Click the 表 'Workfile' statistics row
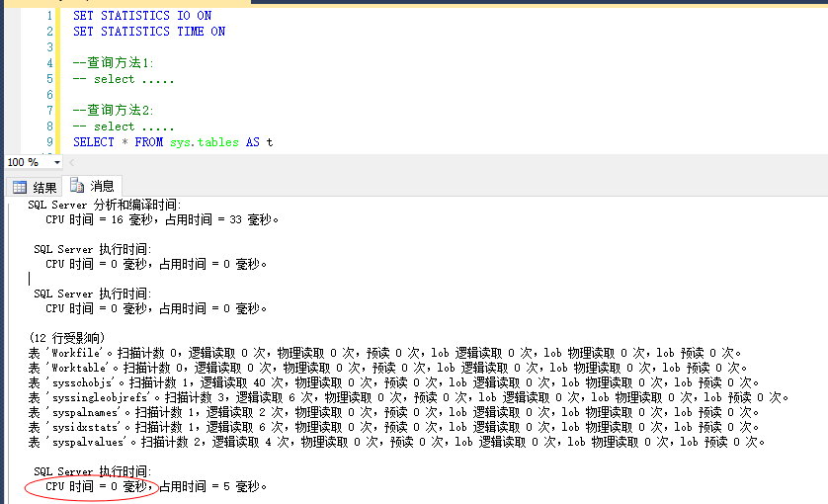The height and width of the screenshot is (504, 828). 384,353
